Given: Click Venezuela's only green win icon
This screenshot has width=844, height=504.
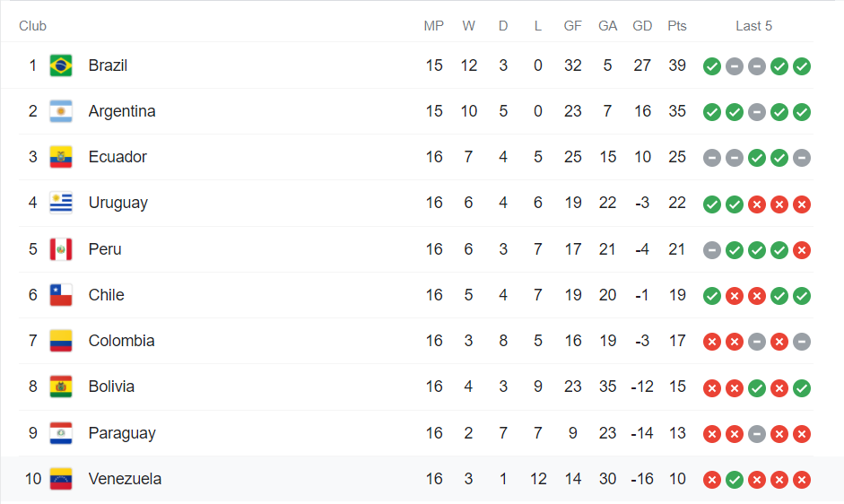Looking at the screenshot, I should click(735, 480).
